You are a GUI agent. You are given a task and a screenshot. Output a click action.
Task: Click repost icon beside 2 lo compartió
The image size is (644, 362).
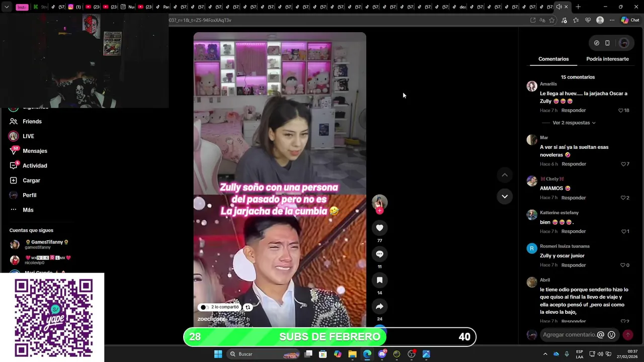pyautogui.click(x=248, y=307)
